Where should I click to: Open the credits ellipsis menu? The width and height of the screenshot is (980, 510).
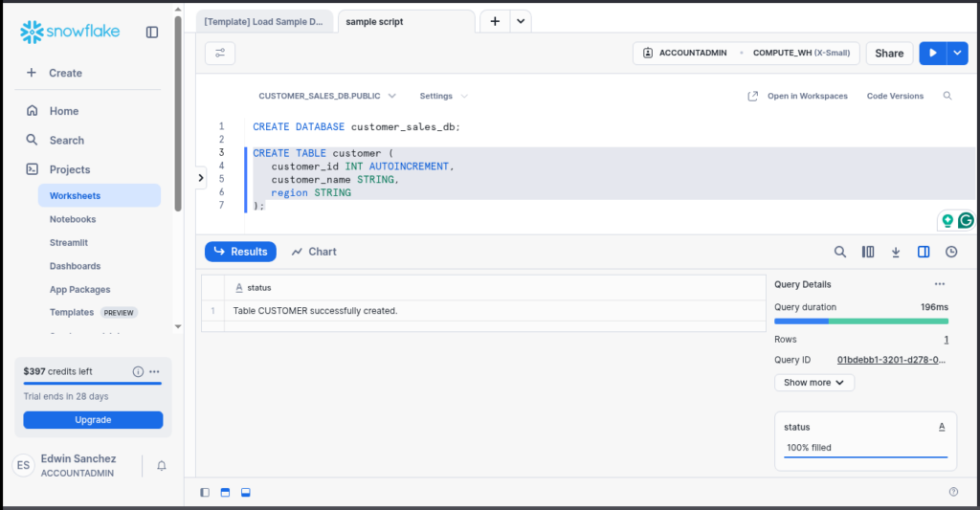pos(154,371)
